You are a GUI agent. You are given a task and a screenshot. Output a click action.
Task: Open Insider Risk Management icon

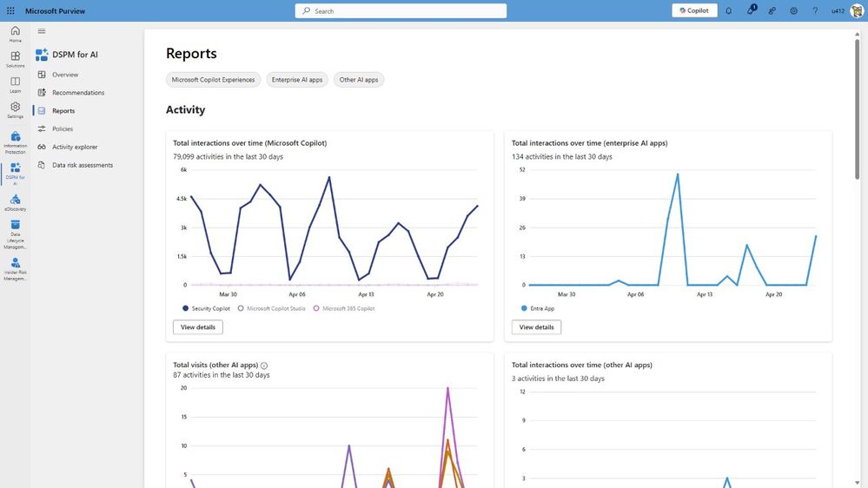coord(15,269)
